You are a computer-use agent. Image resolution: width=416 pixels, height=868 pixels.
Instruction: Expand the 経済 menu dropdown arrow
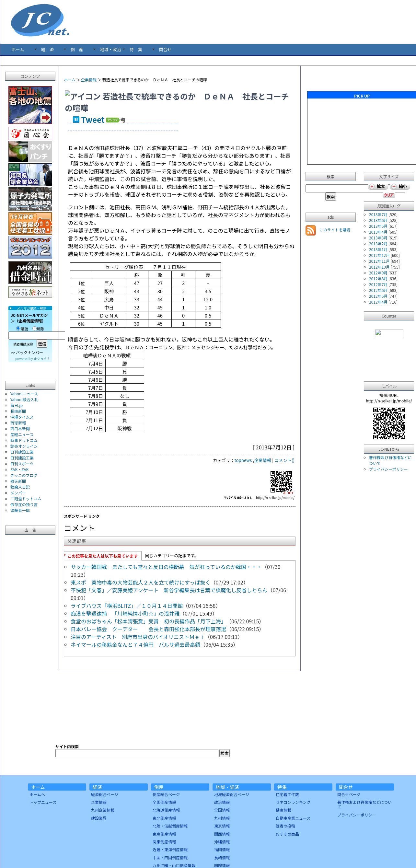[x=35, y=50]
